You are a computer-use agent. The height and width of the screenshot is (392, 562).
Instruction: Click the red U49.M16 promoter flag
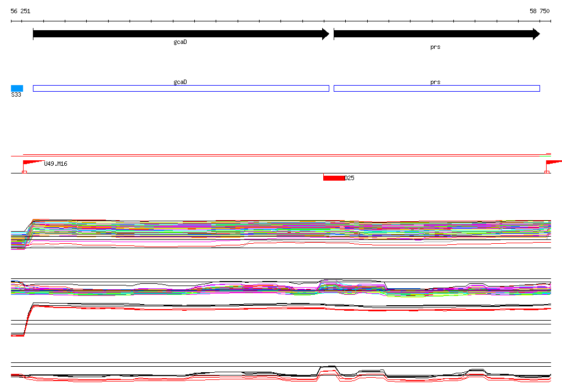pos(33,164)
